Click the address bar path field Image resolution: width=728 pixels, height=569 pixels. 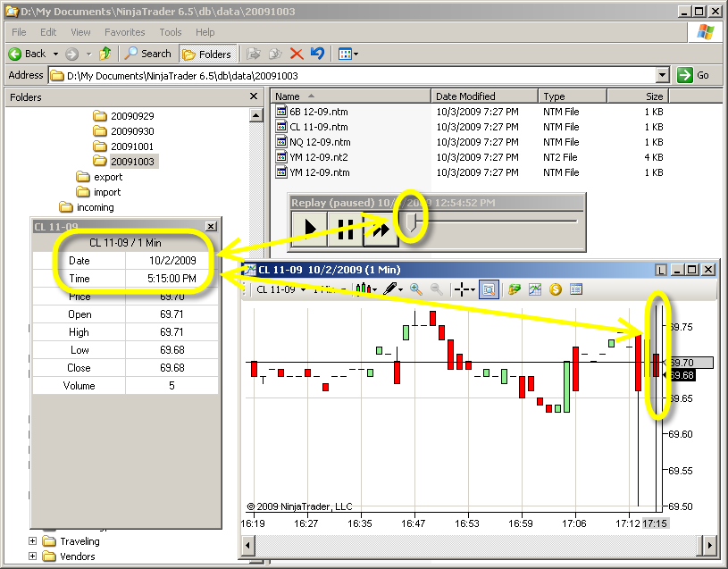[x=353, y=75]
